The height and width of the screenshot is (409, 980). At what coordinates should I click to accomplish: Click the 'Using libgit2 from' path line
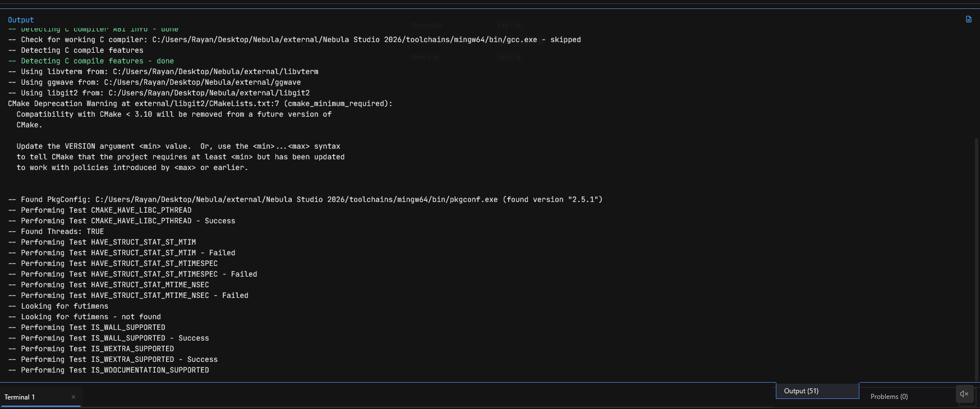[x=159, y=93]
